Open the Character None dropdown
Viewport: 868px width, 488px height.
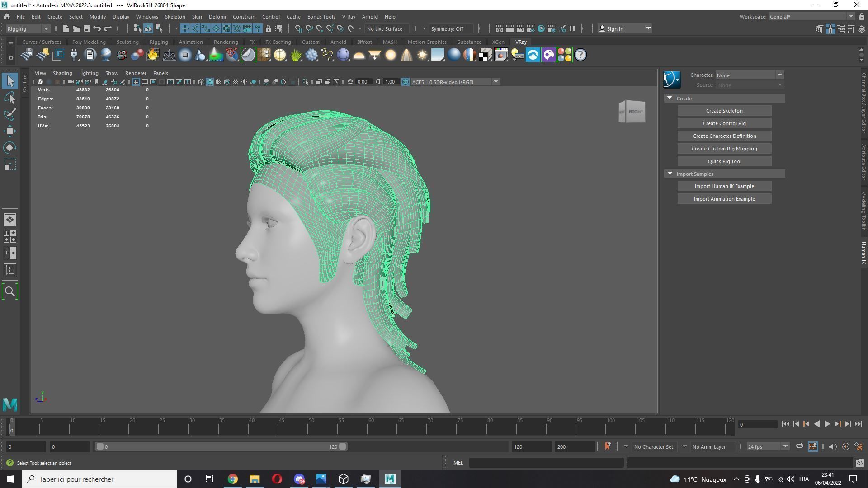coord(749,75)
